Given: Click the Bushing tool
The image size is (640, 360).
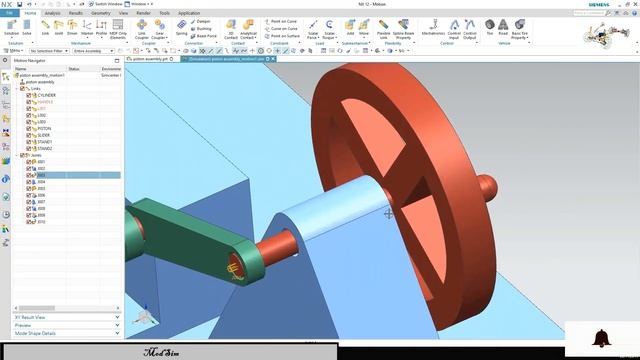Looking at the screenshot, I should 201,29.
